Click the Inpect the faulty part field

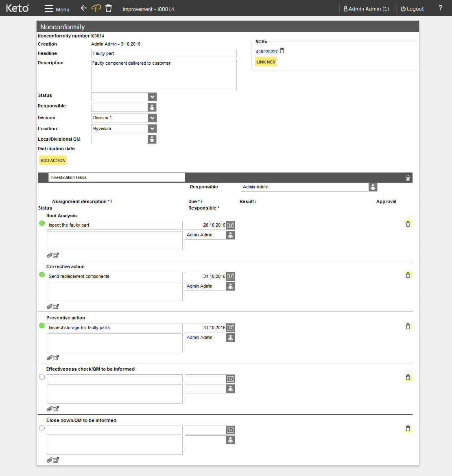[x=115, y=225]
